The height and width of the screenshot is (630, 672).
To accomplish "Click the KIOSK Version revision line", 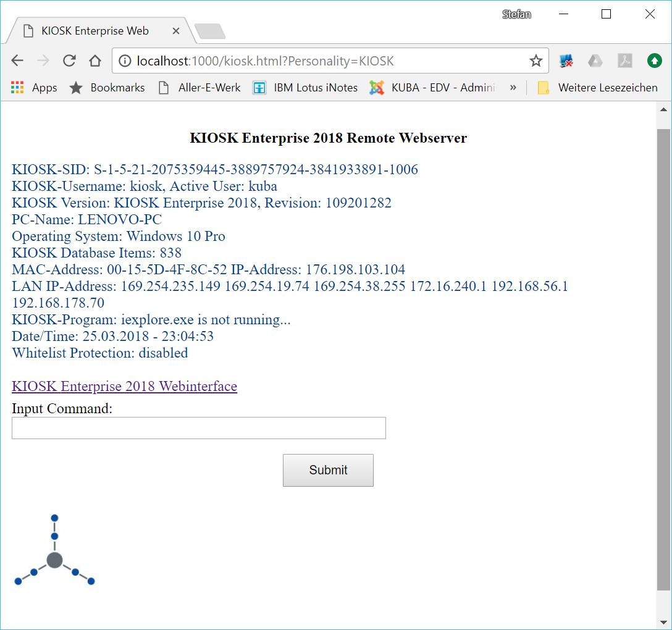I will 201,203.
